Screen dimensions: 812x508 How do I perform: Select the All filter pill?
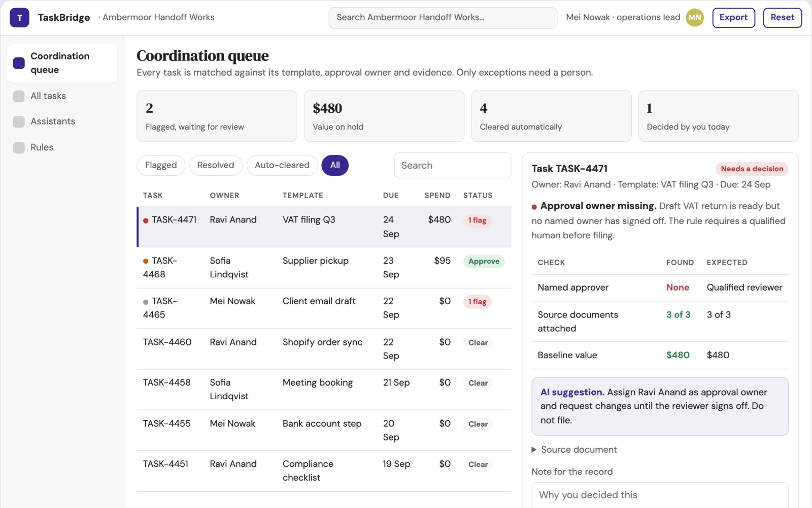[x=335, y=165]
